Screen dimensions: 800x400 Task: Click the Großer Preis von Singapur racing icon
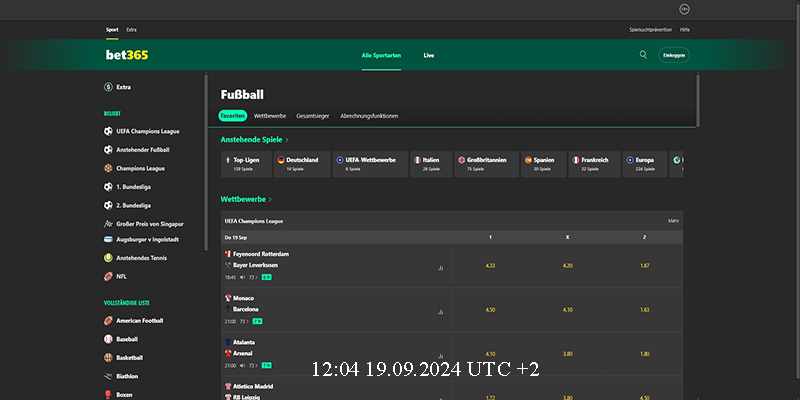(108, 223)
